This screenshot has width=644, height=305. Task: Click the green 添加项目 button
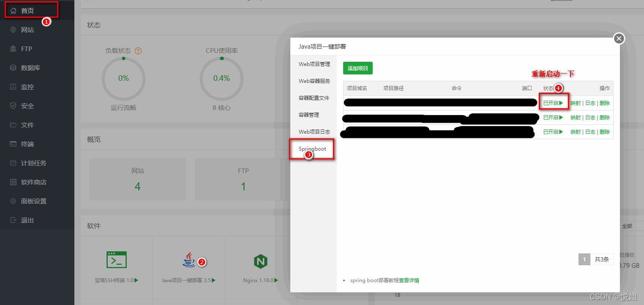click(358, 68)
